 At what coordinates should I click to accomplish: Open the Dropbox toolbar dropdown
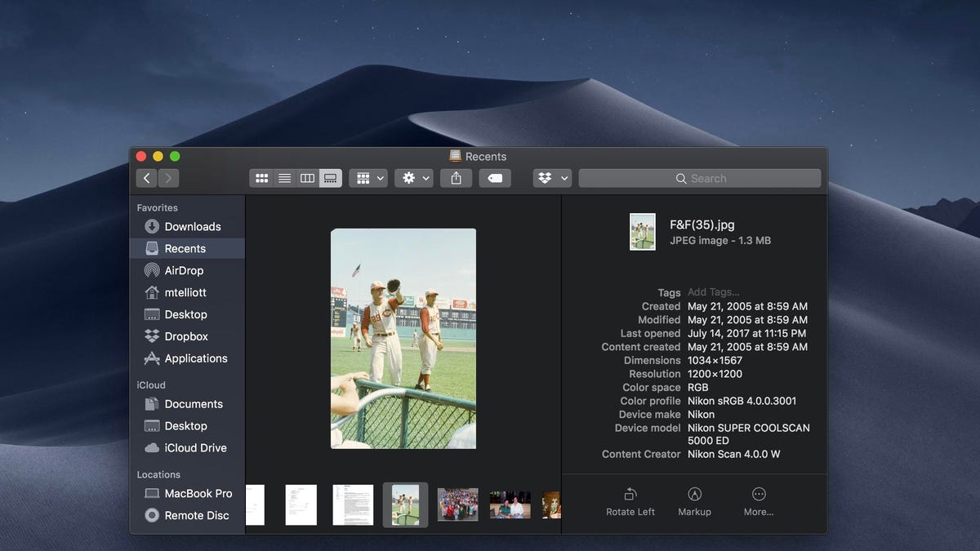tap(551, 178)
